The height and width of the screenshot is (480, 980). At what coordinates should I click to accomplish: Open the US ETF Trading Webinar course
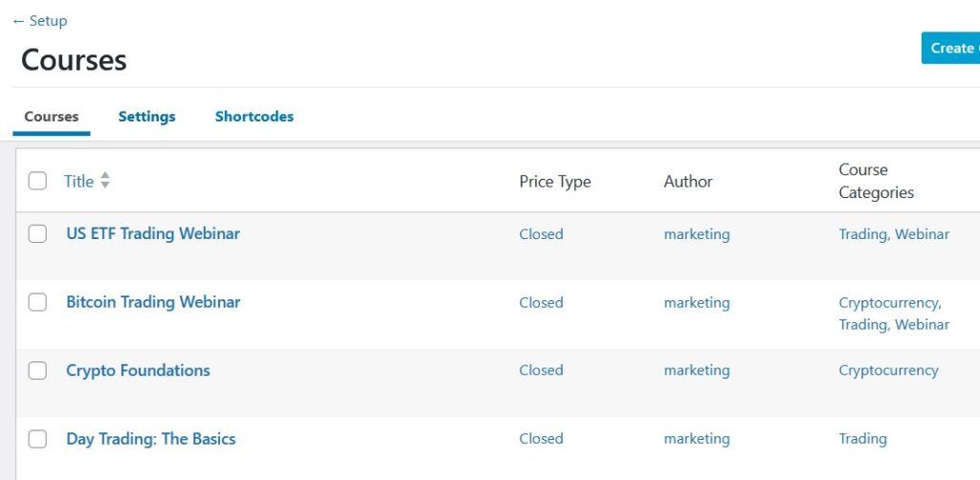(x=153, y=233)
